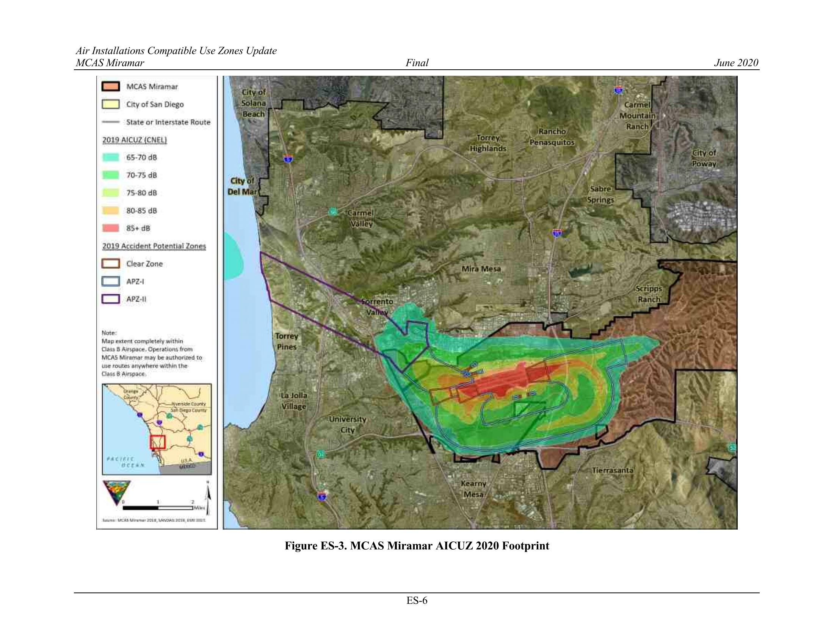Click the 'Mira Mesa' map label
834x644 pixels.
(x=481, y=269)
